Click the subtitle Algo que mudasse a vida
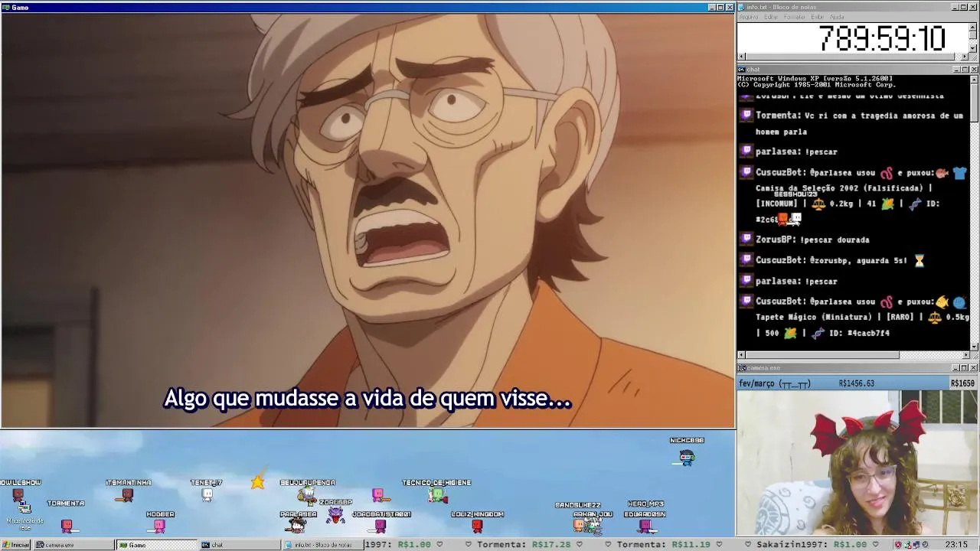 (367, 399)
